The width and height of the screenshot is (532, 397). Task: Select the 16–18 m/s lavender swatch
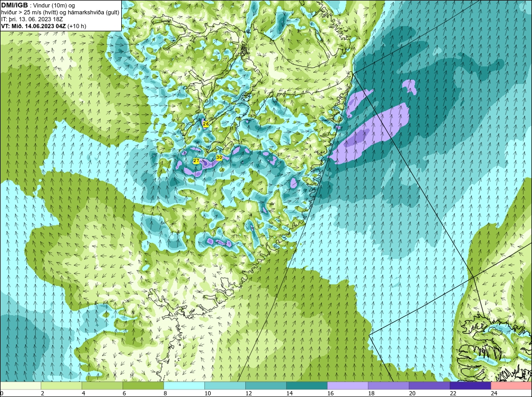[348, 386]
